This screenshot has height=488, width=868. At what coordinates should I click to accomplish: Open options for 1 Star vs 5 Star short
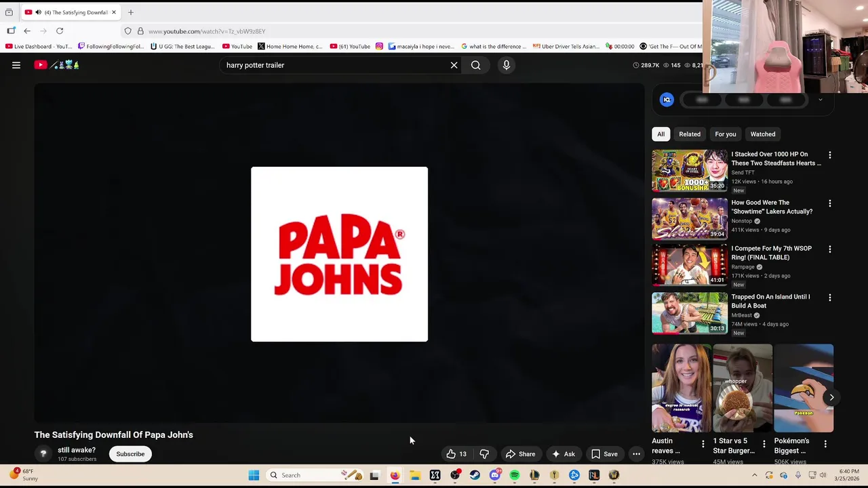(764, 444)
